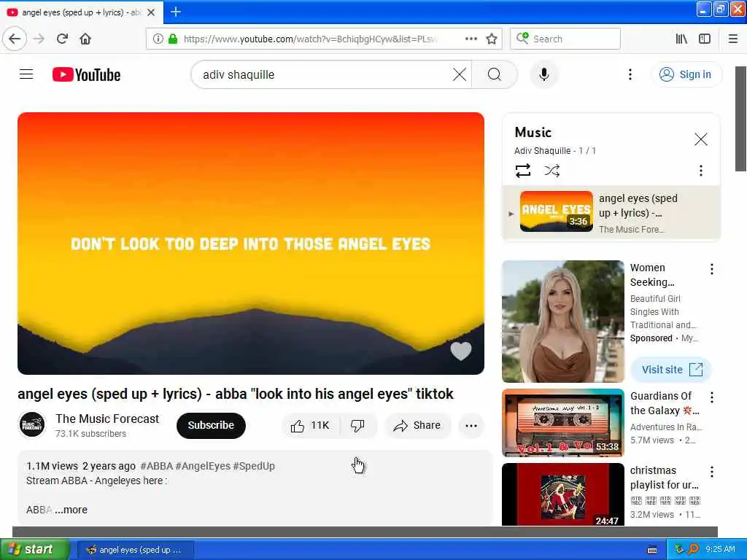Toggle loop playlist in Music panel

522,171
